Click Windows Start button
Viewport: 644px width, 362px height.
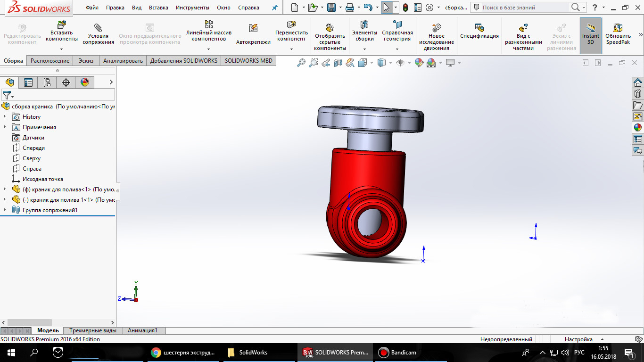click(11, 352)
